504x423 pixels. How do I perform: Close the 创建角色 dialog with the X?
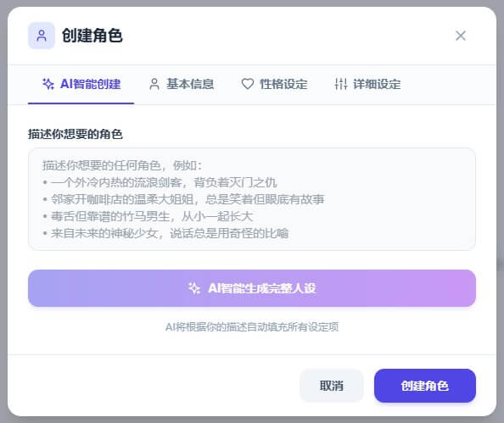461,36
